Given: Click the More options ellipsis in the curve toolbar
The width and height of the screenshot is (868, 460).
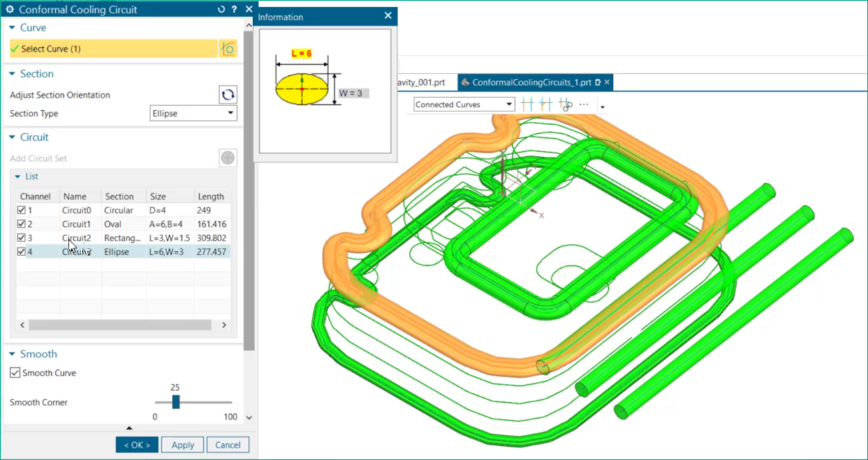Looking at the screenshot, I should coord(584,104).
